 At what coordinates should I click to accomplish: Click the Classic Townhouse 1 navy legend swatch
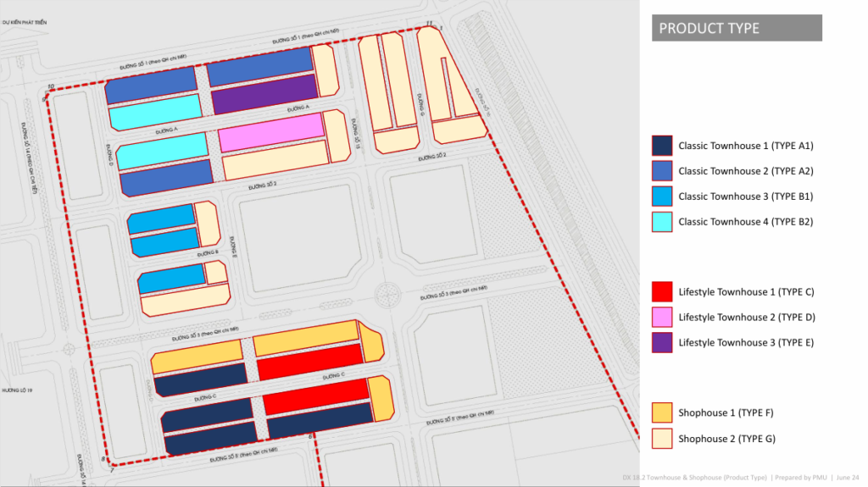[x=662, y=146]
